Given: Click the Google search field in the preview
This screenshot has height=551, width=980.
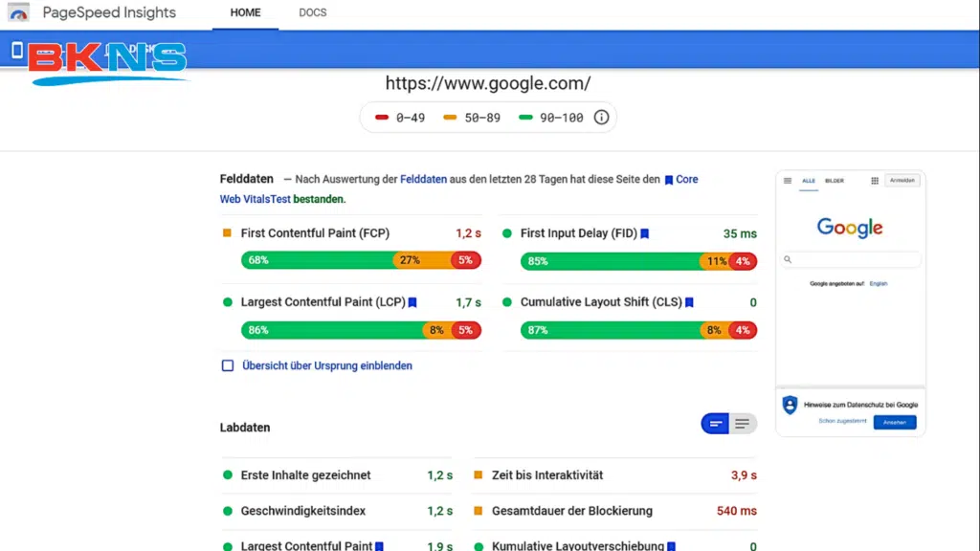Looking at the screenshot, I should (851, 259).
